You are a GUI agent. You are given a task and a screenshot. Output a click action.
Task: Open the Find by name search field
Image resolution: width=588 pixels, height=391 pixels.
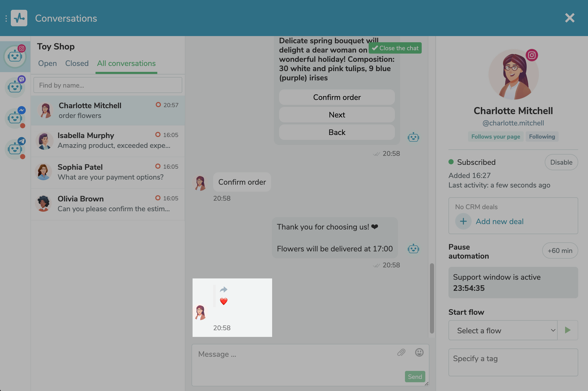click(x=107, y=84)
